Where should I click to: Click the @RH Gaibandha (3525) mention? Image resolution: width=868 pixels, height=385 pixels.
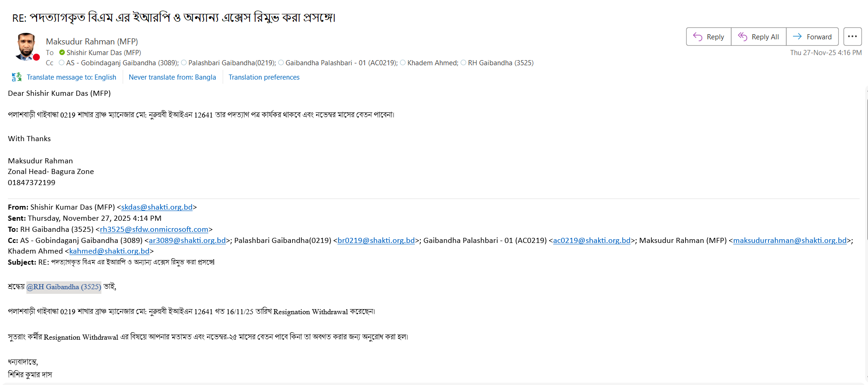pos(64,287)
